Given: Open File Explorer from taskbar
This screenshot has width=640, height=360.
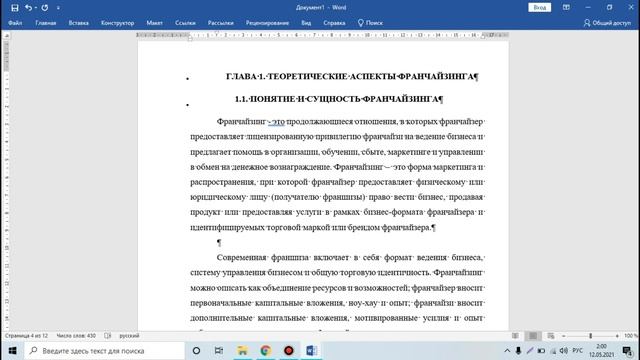Looking at the screenshot, I should (x=242, y=351).
